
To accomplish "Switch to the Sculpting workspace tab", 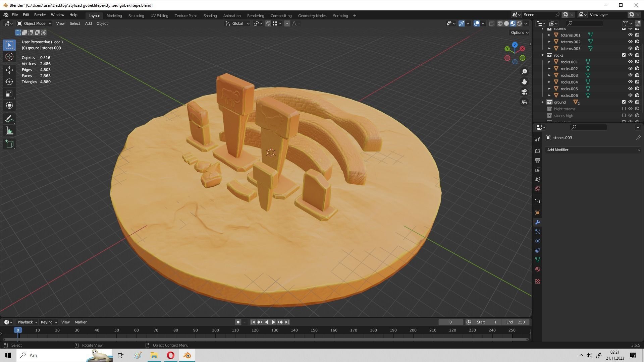I will coord(136,16).
